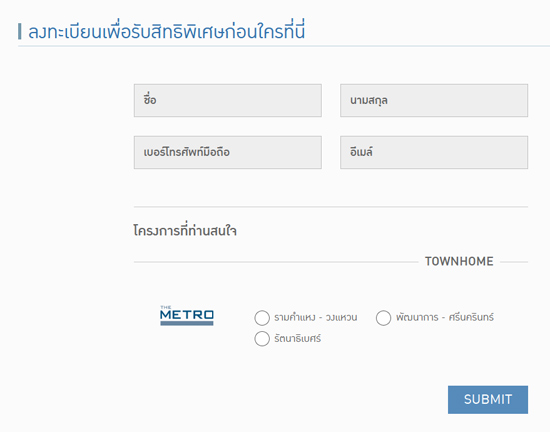Click the พัฒนาการ - ศรีนครินทร์ label text
The height and width of the screenshot is (432, 550).
tap(445, 317)
